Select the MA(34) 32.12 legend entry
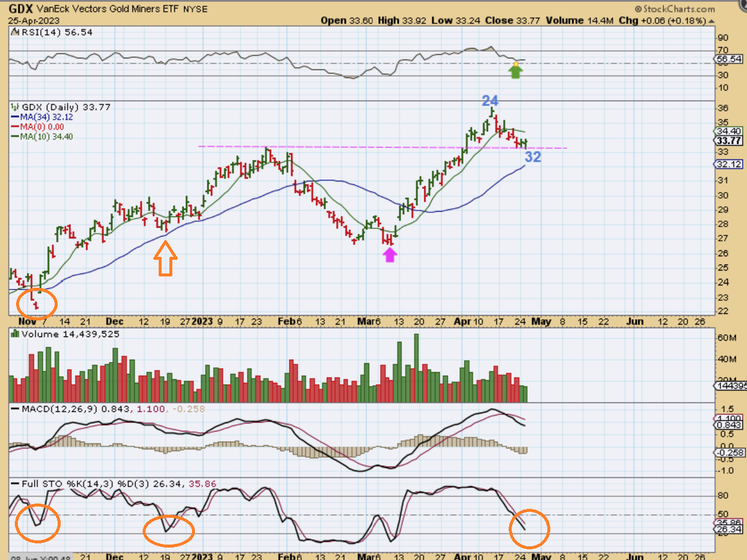The image size is (747, 560). (42, 117)
